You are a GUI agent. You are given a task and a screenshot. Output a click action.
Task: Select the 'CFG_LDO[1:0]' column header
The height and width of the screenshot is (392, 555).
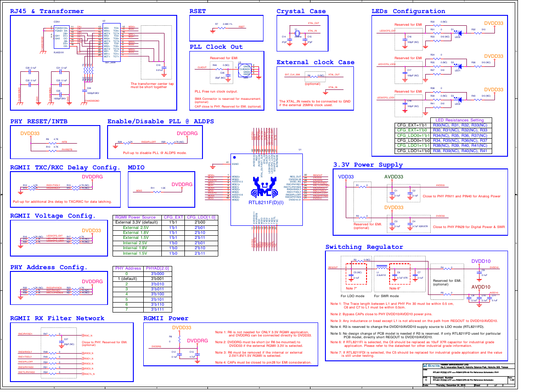coord(201,217)
